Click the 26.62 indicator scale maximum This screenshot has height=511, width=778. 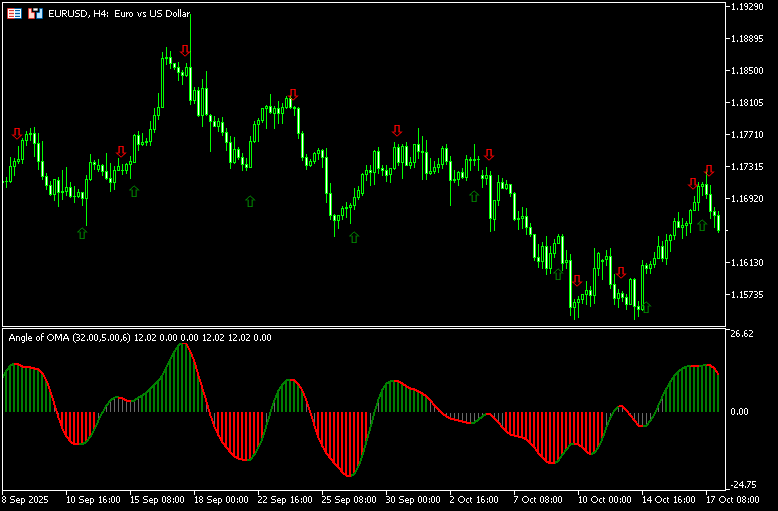[741, 334]
